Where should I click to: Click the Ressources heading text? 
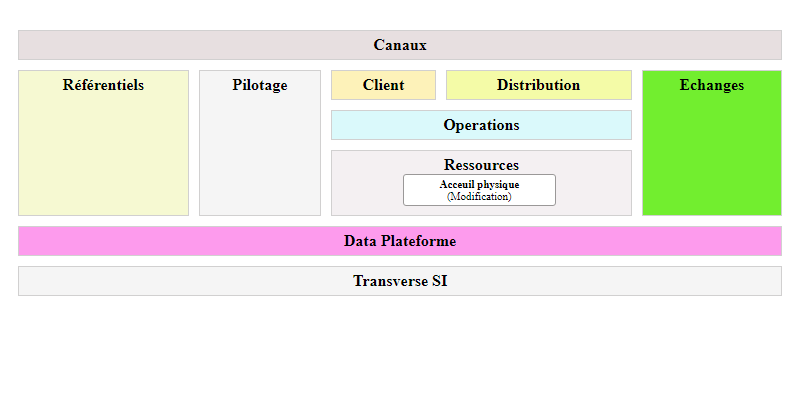tap(481, 164)
